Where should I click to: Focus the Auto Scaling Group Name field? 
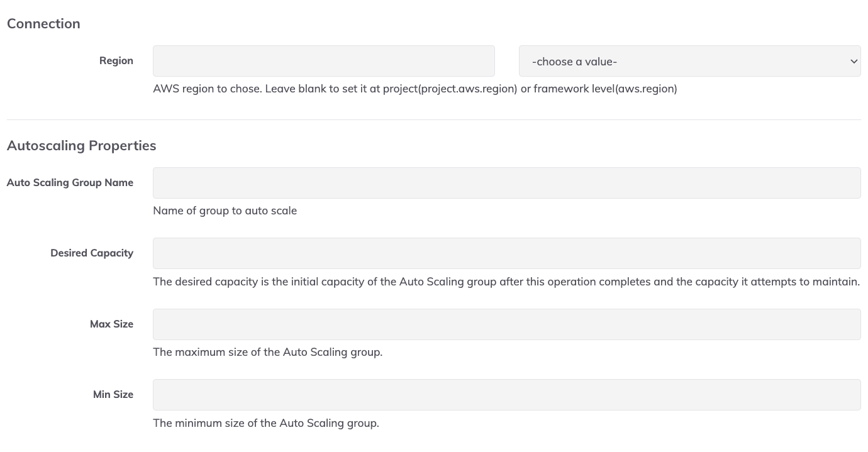click(x=507, y=183)
